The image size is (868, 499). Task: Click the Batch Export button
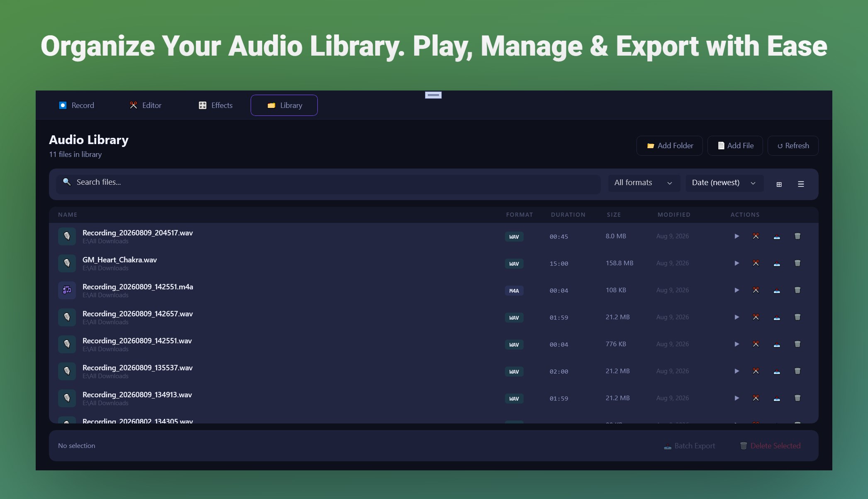pyautogui.click(x=690, y=446)
